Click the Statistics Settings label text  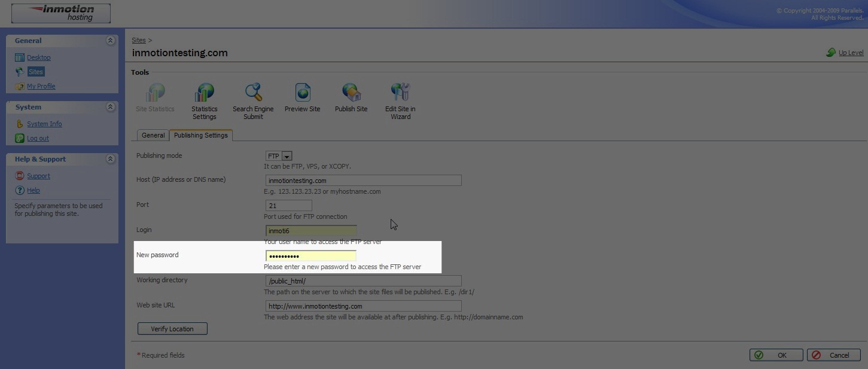pyautogui.click(x=205, y=112)
